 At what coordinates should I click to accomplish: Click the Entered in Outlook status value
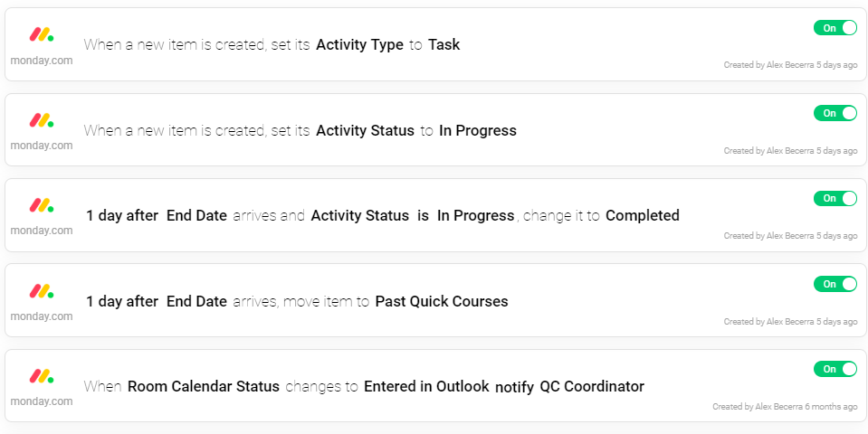[426, 386]
